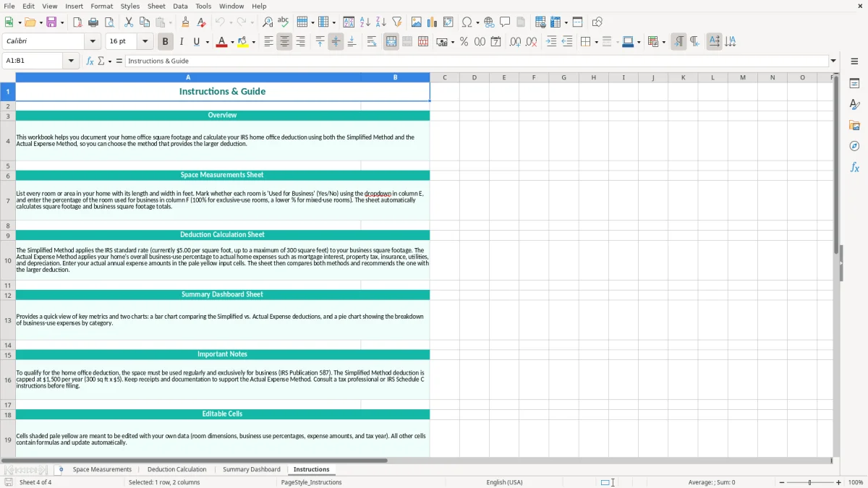Open the Conditional Formatting dropdown arrow

[663, 42]
